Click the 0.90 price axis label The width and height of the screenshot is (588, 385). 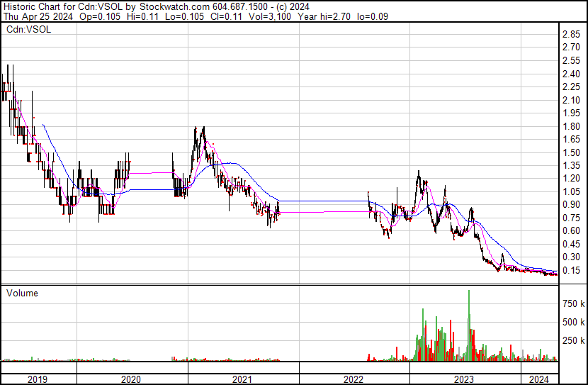571,206
